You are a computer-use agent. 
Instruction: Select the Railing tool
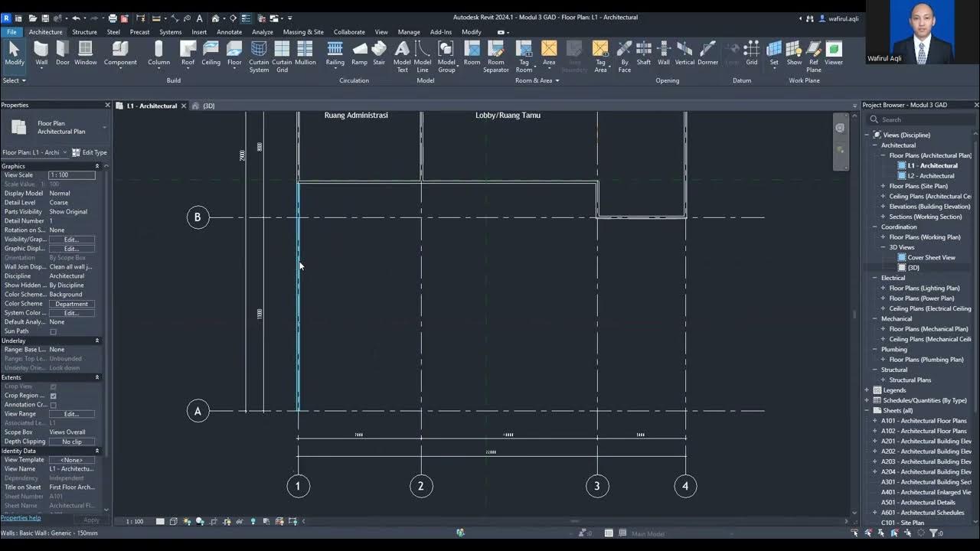335,54
